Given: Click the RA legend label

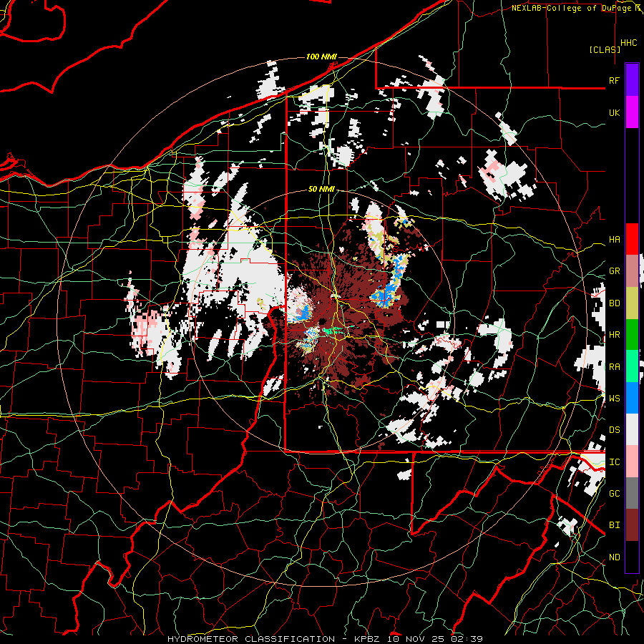Looking at the screenshot, I should point(614,367).
